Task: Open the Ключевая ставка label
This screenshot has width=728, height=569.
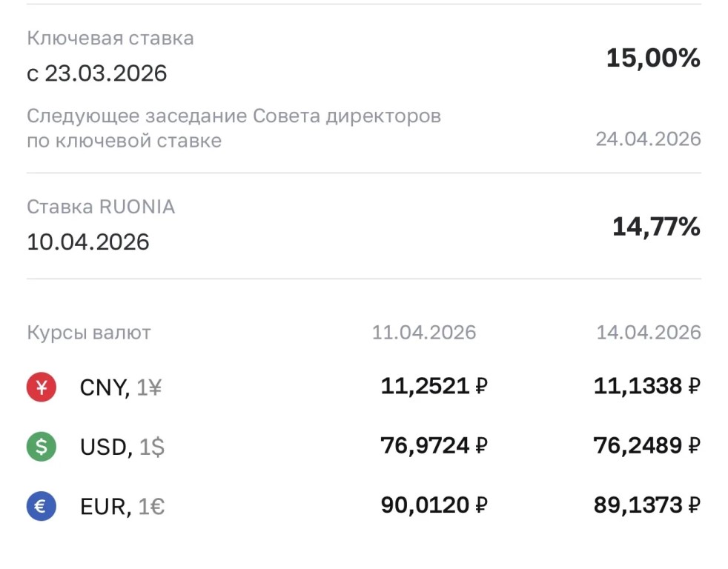Action: pos(110,39)
